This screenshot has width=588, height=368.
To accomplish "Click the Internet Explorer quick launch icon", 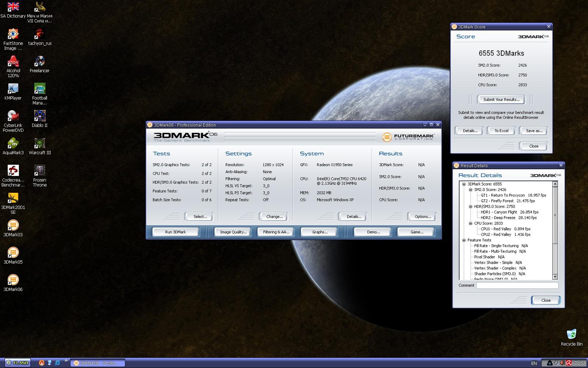I will [57, 363].
